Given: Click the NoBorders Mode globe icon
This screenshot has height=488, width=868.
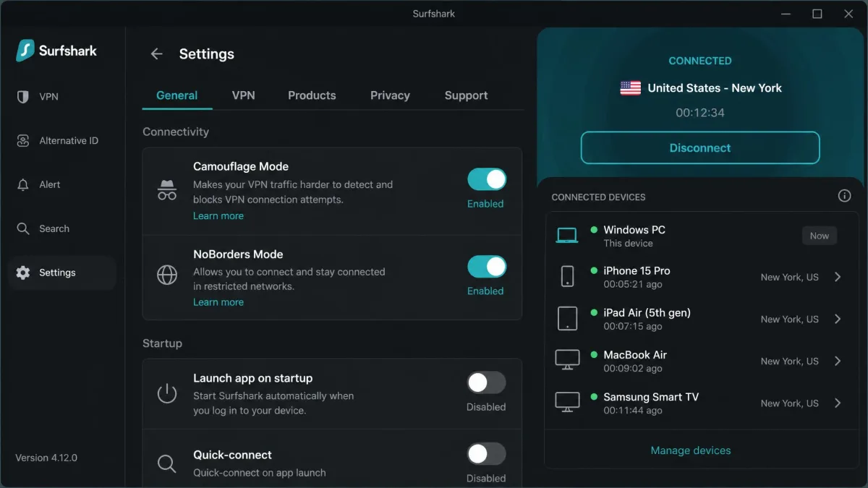Looking at the screenshot, I should pos(167,275).
